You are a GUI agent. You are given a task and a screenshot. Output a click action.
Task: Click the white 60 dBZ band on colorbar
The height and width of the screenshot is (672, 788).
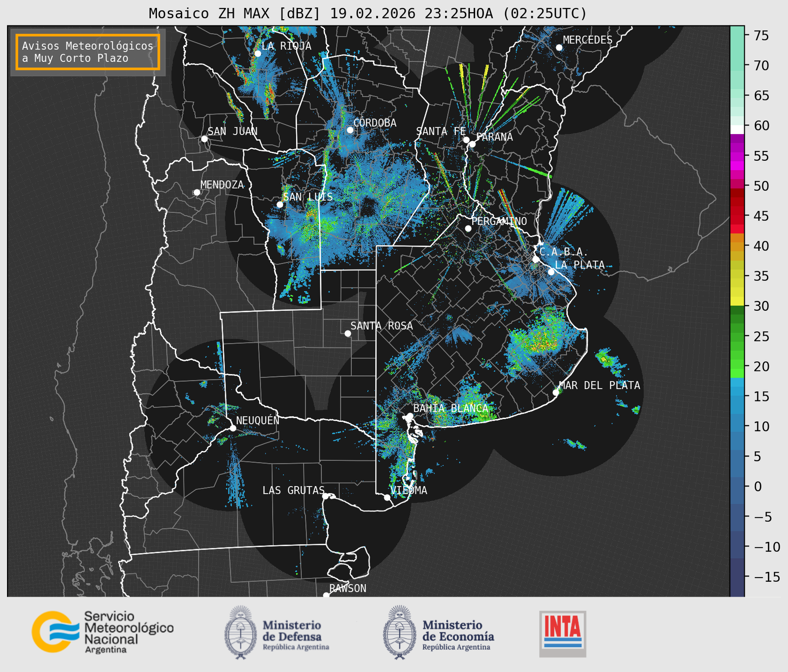[737, 129]
